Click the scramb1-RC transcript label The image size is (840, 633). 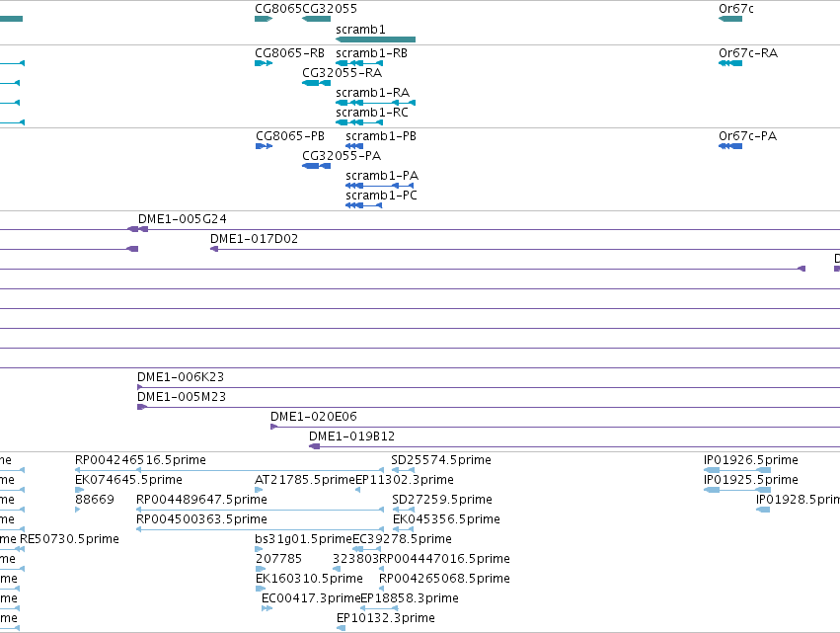coord(372,112)
